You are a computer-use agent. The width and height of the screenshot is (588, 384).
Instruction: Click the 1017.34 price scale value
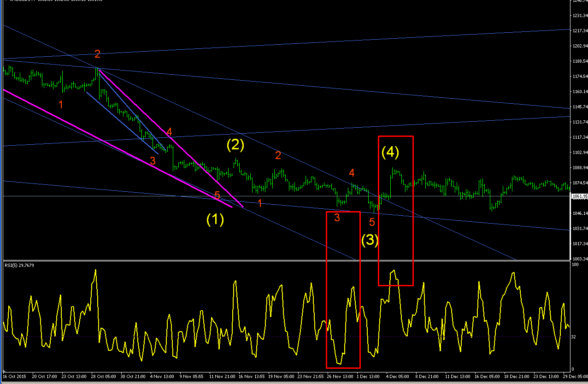pyautogui.click(x=579, y=244)
